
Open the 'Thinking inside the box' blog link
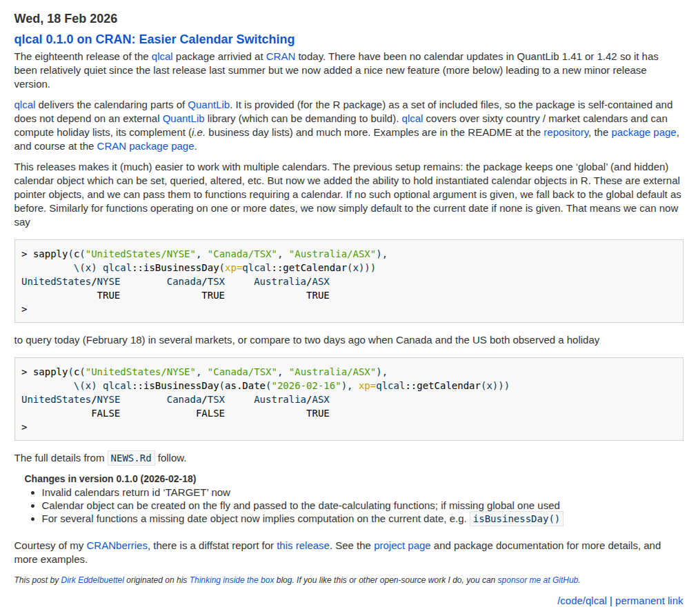(x=232, y=580)
